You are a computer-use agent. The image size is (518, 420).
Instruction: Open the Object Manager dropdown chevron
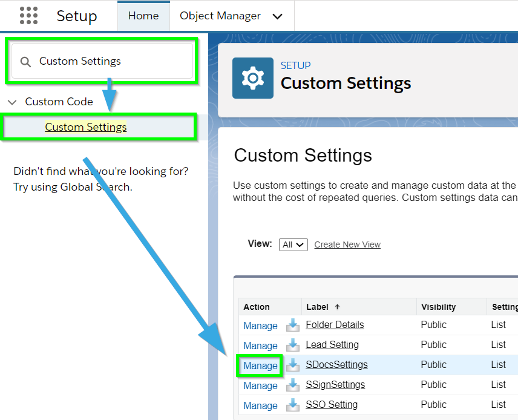278,16
